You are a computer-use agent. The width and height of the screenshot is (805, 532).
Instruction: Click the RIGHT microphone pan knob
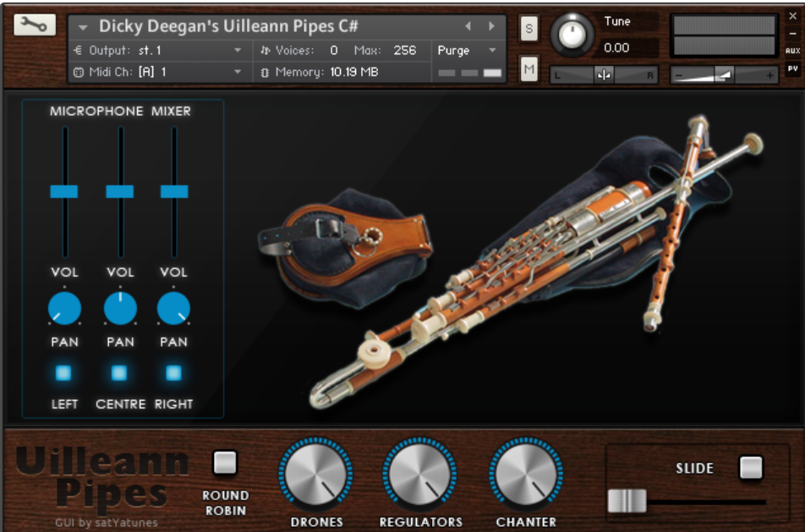pyautogui.click(x=173, y=308)
